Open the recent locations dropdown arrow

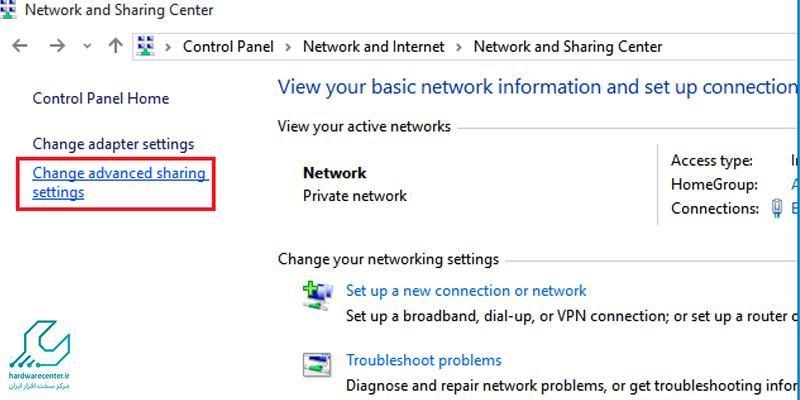[87, 46]
